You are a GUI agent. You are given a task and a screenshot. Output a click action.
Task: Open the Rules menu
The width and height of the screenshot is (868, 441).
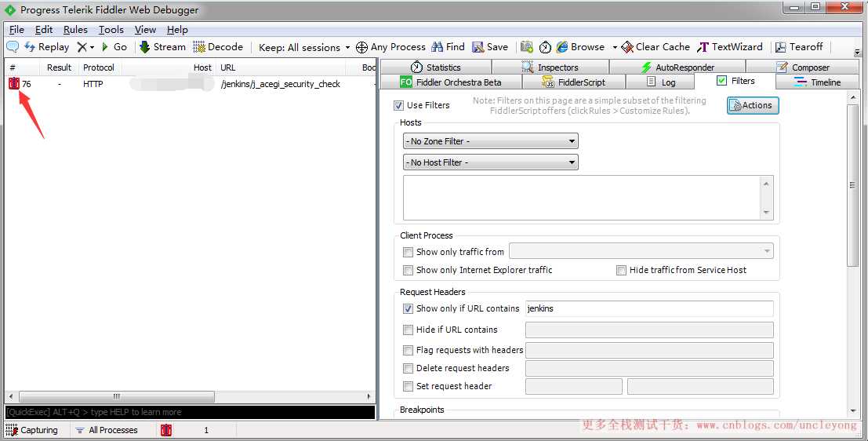75,30
